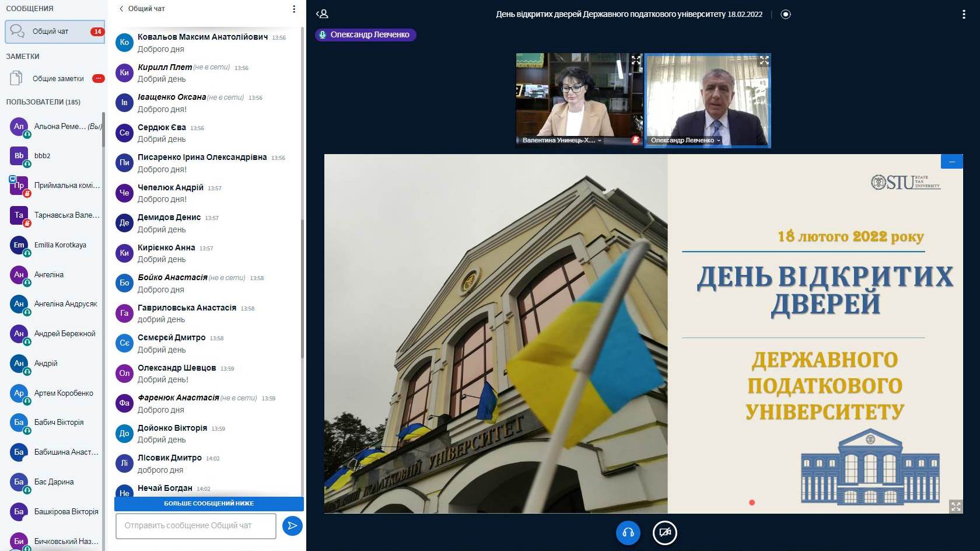Click sender name Кирилл Плет in chat
Image resolution: width=980 pixels, height=551 pixels.
[164, 67]
